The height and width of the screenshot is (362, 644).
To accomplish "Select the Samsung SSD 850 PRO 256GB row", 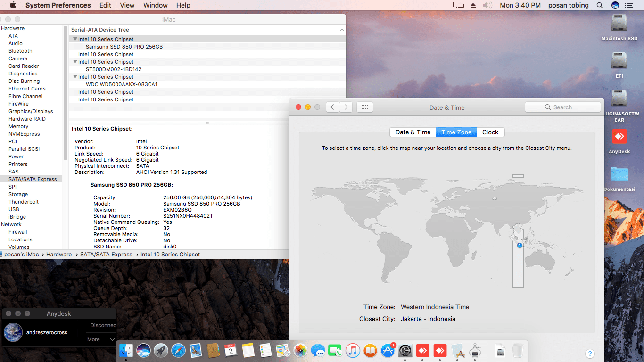I will 207,47.
